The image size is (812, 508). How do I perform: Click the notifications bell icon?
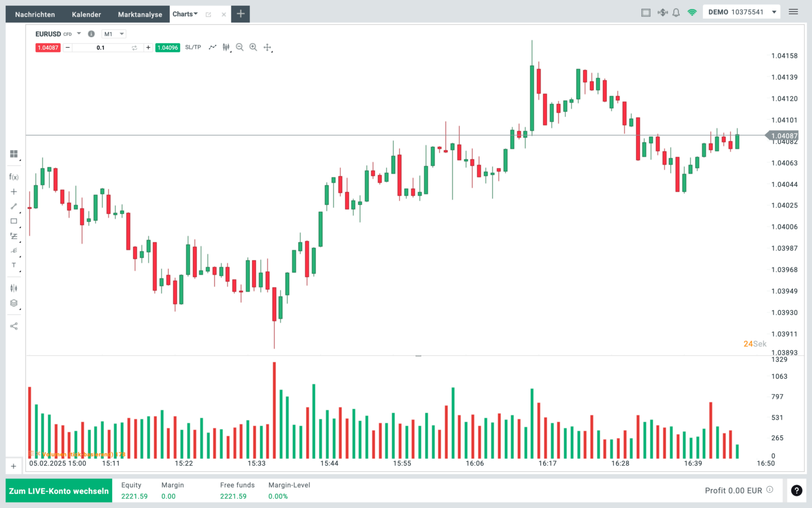(x=676, y=12)
